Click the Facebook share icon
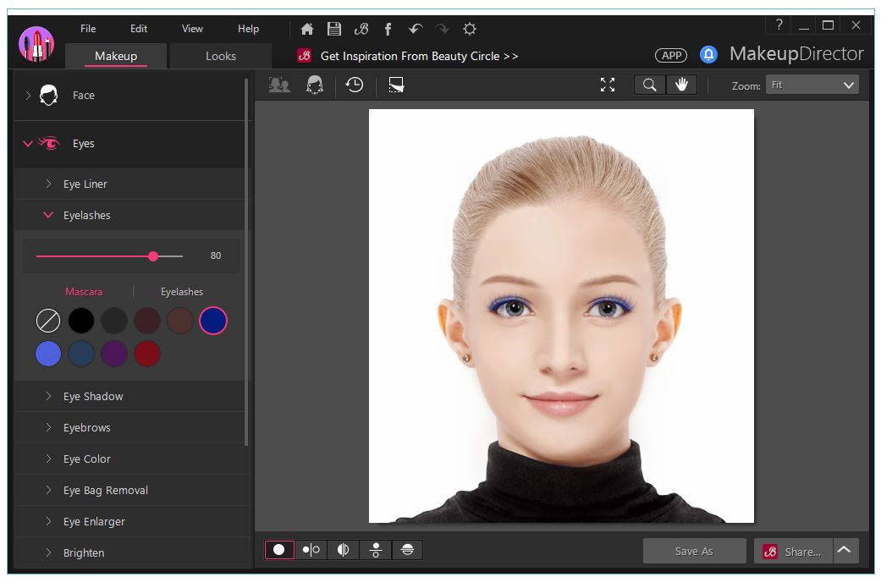 (388, 29)
